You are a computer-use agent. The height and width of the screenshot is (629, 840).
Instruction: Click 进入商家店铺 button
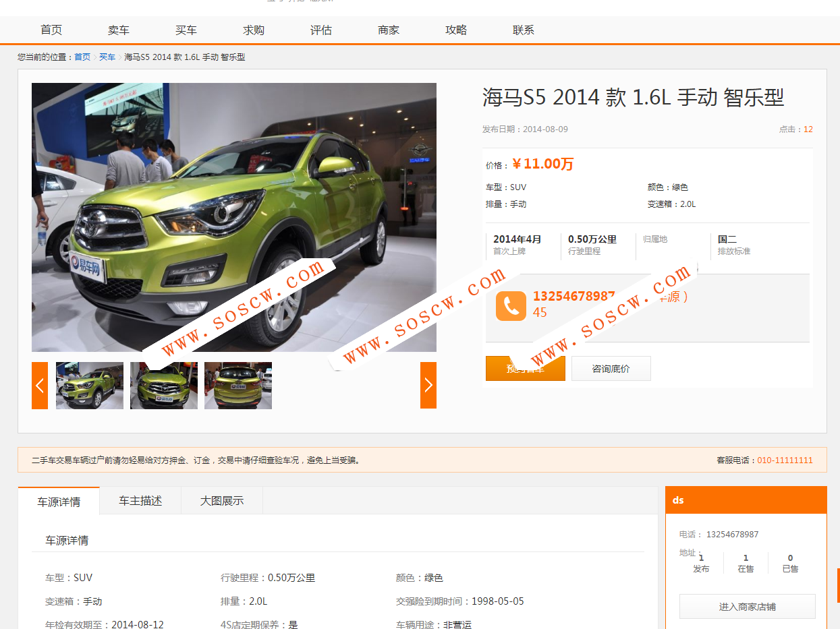pyautogui.click(x=748, y=607)
